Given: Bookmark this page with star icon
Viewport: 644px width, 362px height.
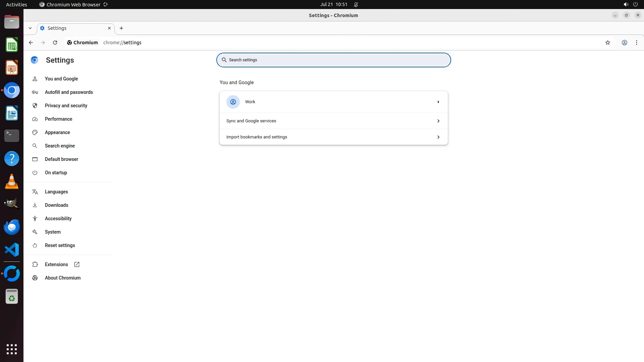Looking at the screenshot, I should click(607, 43).
